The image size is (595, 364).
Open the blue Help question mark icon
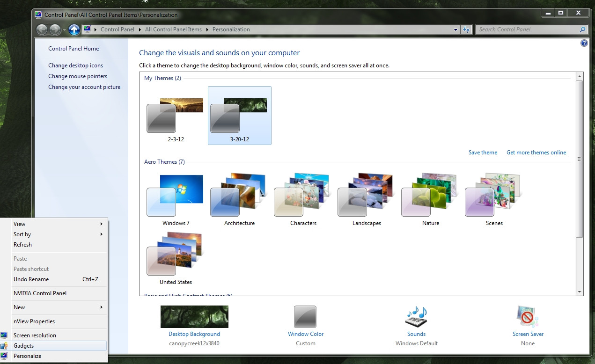pyautogui.click(x=584, y=43)
